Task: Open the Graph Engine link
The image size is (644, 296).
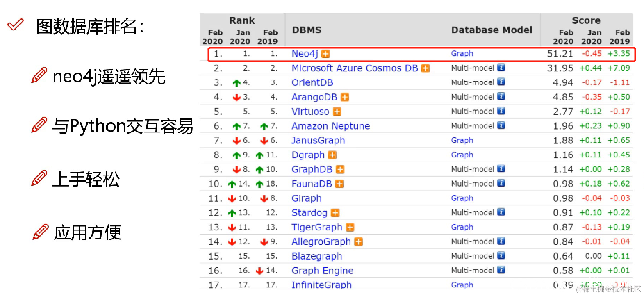Action: (322, 271)
